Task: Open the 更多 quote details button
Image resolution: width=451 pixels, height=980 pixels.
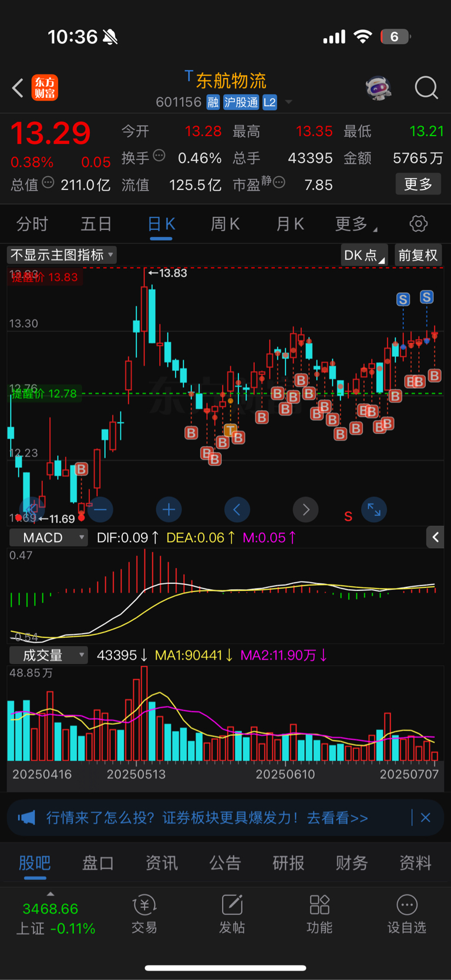Action: tap(418, 184)
